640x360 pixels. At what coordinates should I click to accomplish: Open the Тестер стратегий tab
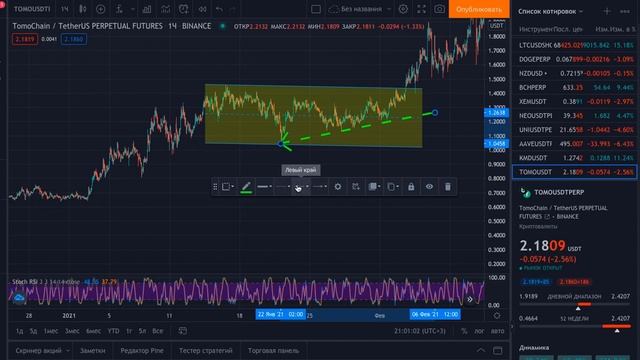pos(206,351)
